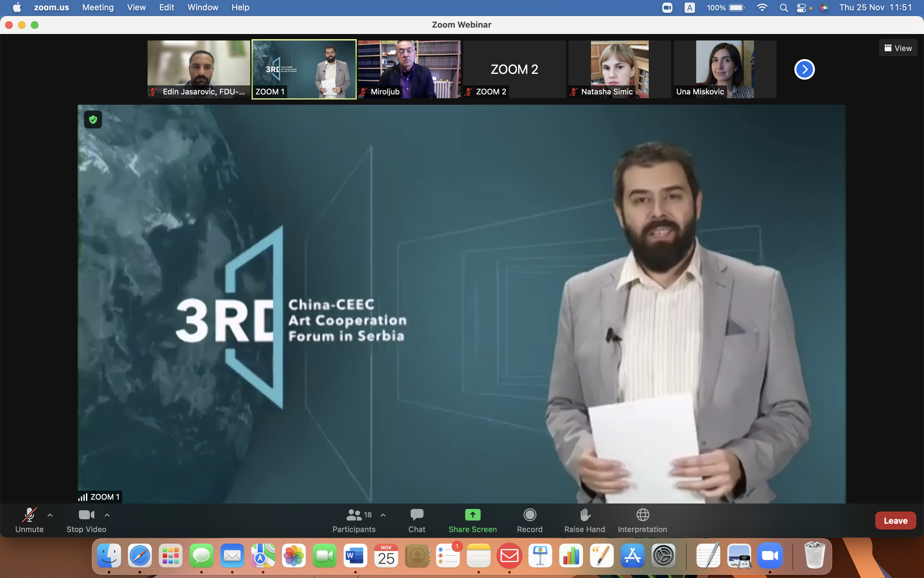
Task: Start recording with the Record button
Action: coord(530,520)
